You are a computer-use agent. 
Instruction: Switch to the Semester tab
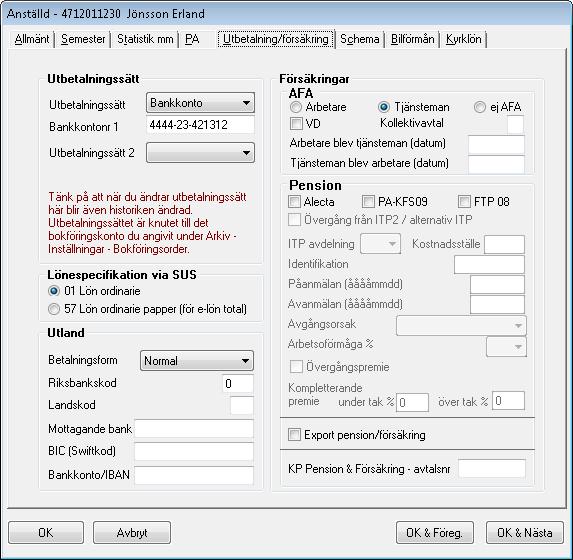[x=83, y=39]
